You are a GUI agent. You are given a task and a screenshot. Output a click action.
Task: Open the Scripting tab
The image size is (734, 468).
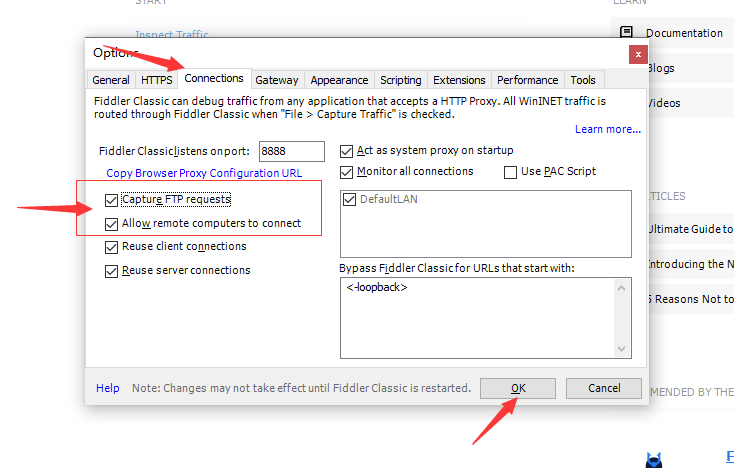[401, 80]
